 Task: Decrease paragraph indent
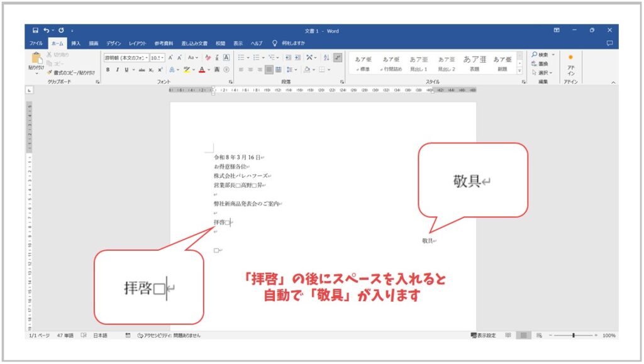[x=288, y=58]
